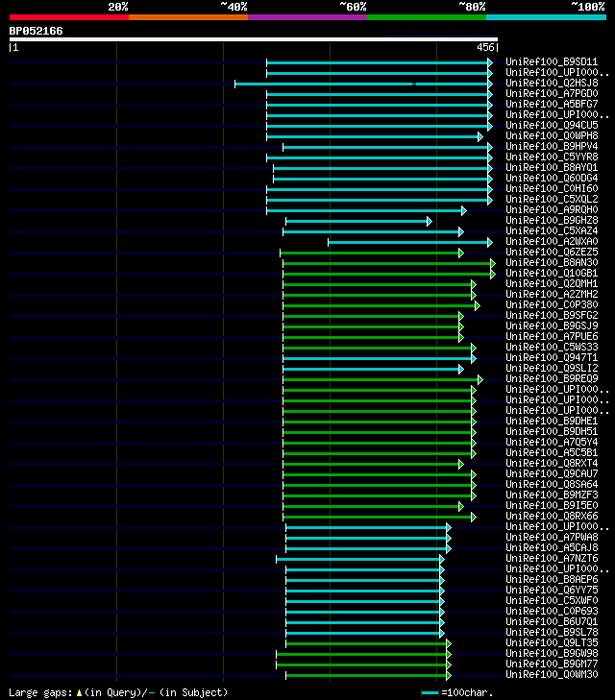Select the UniRef100_Q8RXT4 label

coord(552,464)
